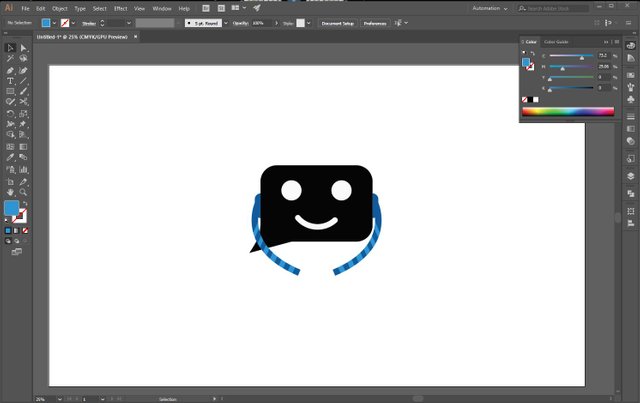This screenshot has width=640, height=403.
Task: Select the Paintbrush tool
Action: [x=23, y=91]
